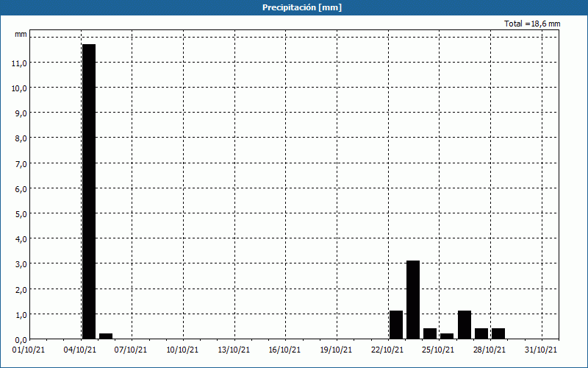
Task: Click the 'Total =18,6 mm' label
Action: [x=532, y=24]
